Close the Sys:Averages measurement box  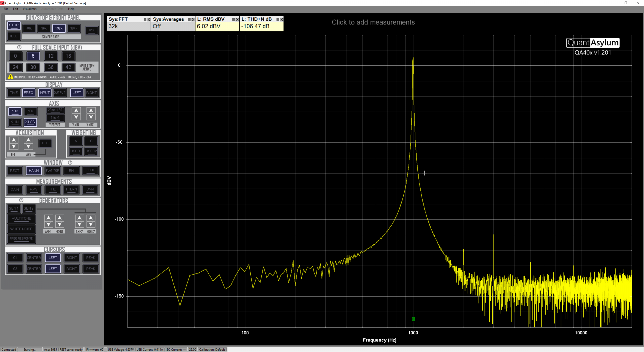pos(193,19)
